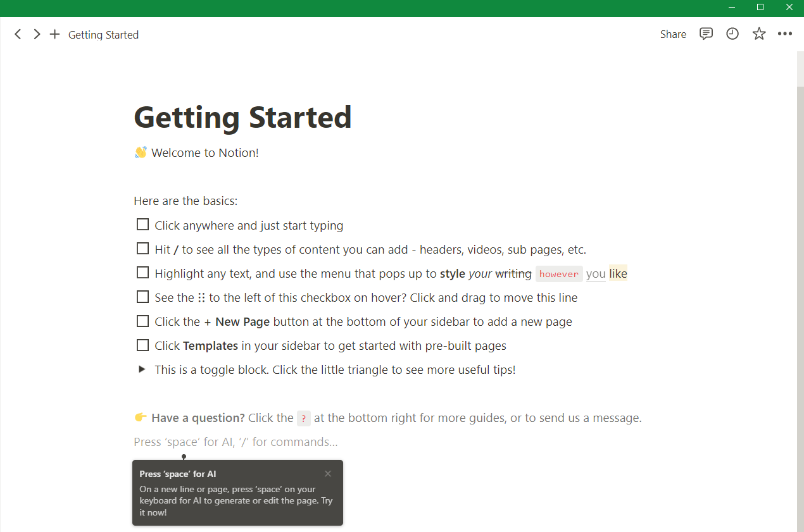Click the 'Here are the basics:' line

pyautogui.click(x=185, y=201)
